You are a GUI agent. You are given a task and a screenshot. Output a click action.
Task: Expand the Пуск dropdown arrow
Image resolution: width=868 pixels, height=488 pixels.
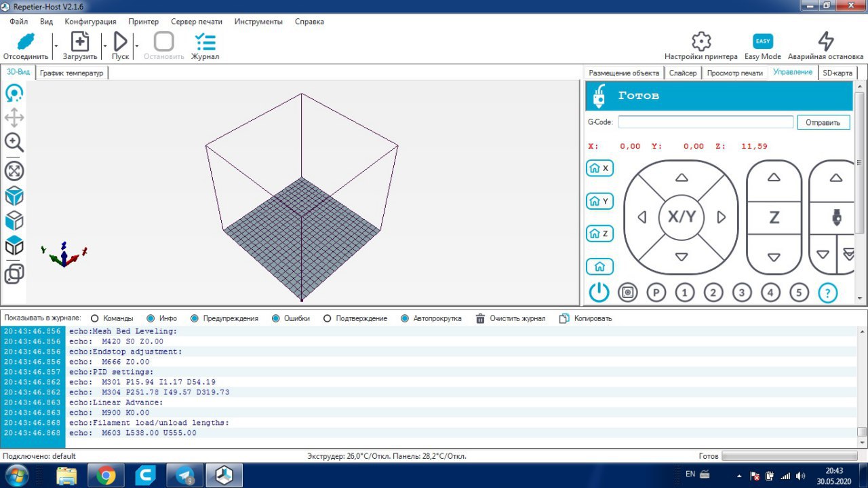136,46
